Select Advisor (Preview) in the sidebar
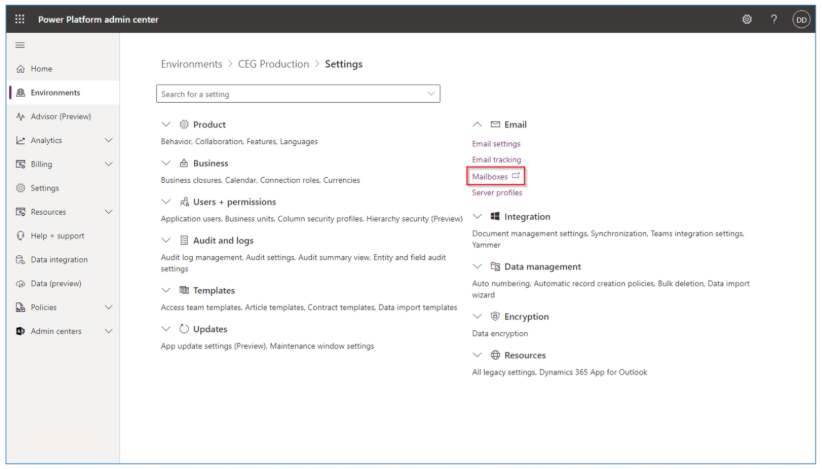822x469 pixels. tap(60, 117)
